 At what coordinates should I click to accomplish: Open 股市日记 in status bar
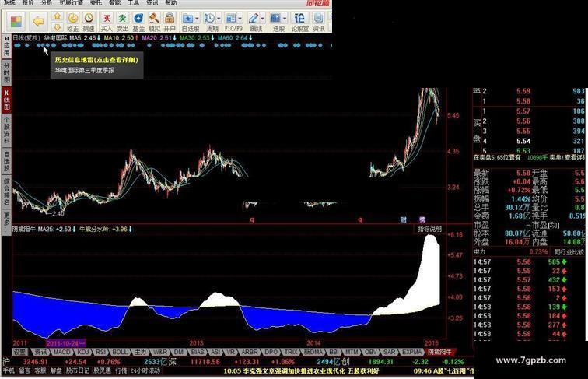[78, 370]
